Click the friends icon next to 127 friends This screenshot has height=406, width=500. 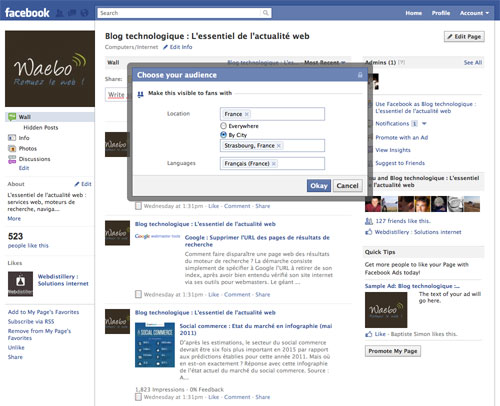pos(369,221)
